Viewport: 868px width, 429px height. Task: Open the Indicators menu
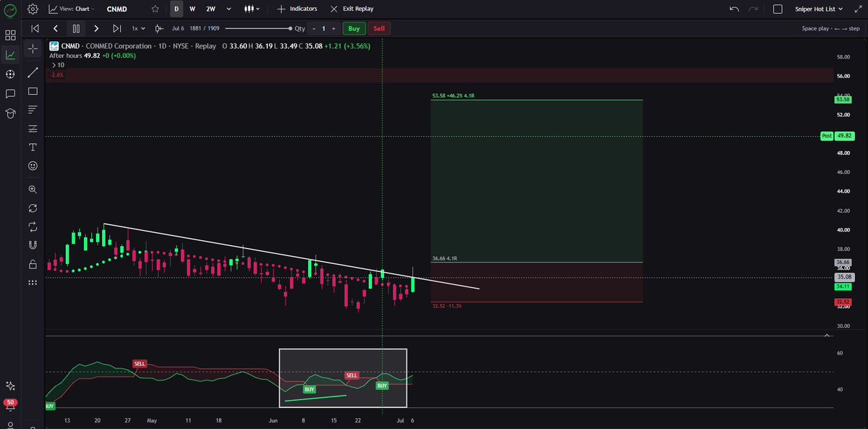point(297,9)
